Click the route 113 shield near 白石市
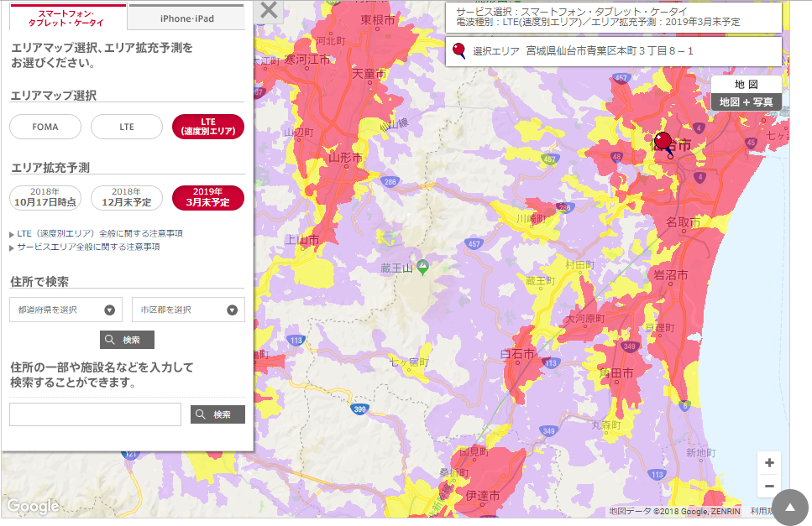This screenshot has width=812, height=526. [551, 362]
